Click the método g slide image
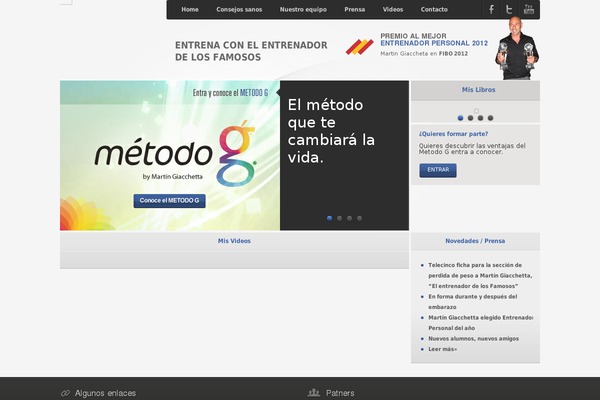Viewport: 600px width, 400px height. tap(170, 155)
